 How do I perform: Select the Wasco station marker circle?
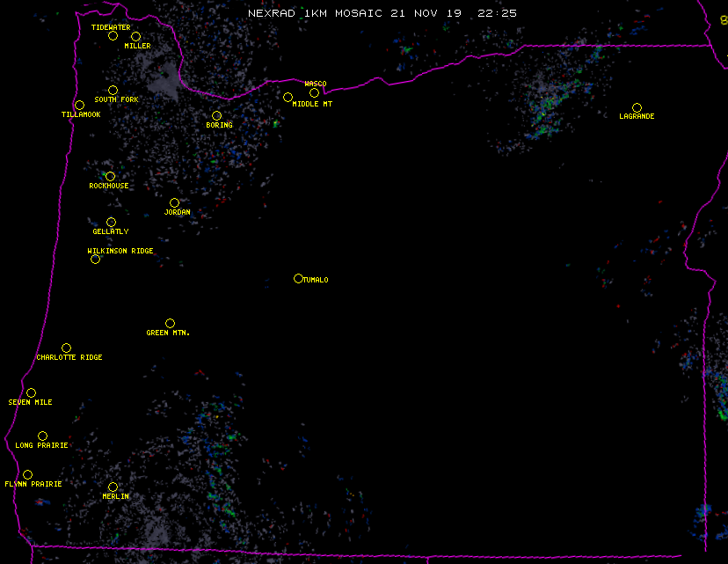point(314,93)
